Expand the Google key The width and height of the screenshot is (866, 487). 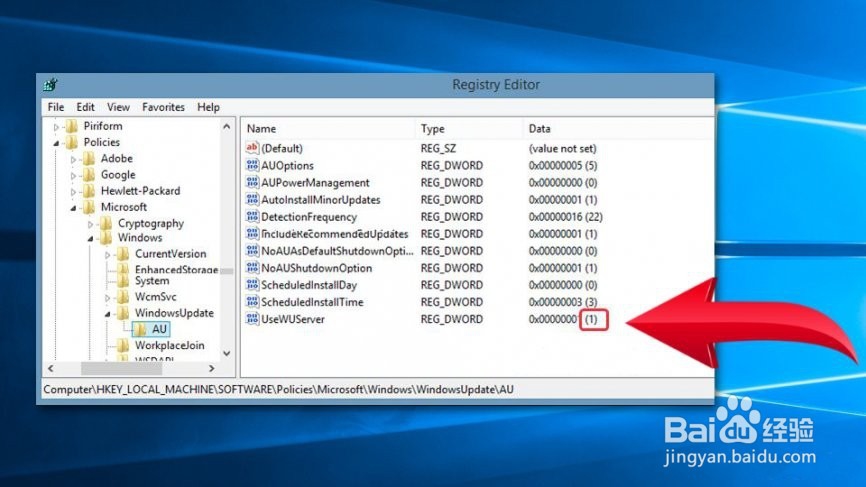click(x=73, y=176)
